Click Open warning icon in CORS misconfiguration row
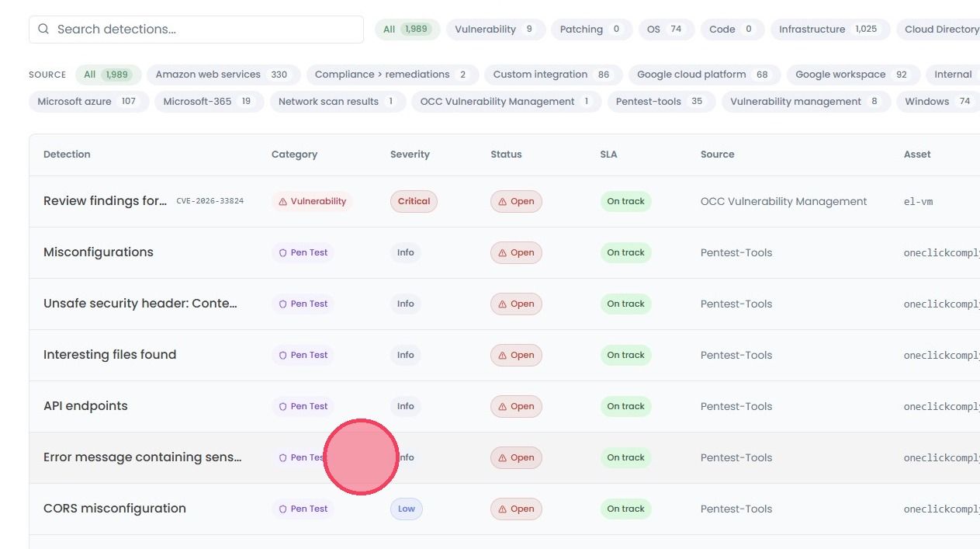Viewport: 980px width, 549px height. [503, 509]
